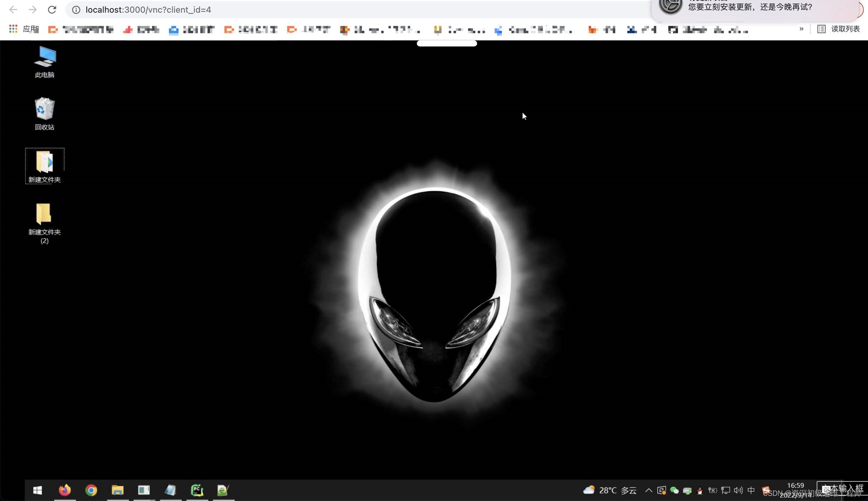Toggle the 中 input method indicator

tap(751, 490)
